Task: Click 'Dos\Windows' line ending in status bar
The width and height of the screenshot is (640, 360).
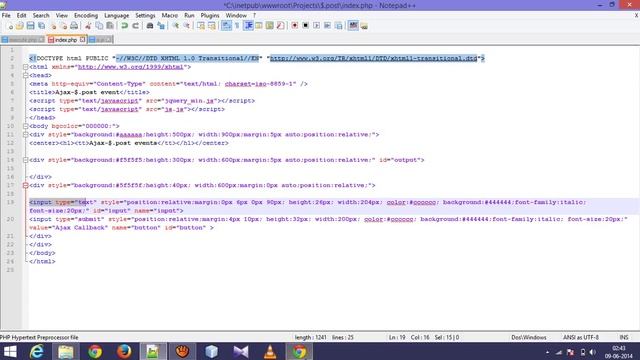Action: [x=529, y=338]
